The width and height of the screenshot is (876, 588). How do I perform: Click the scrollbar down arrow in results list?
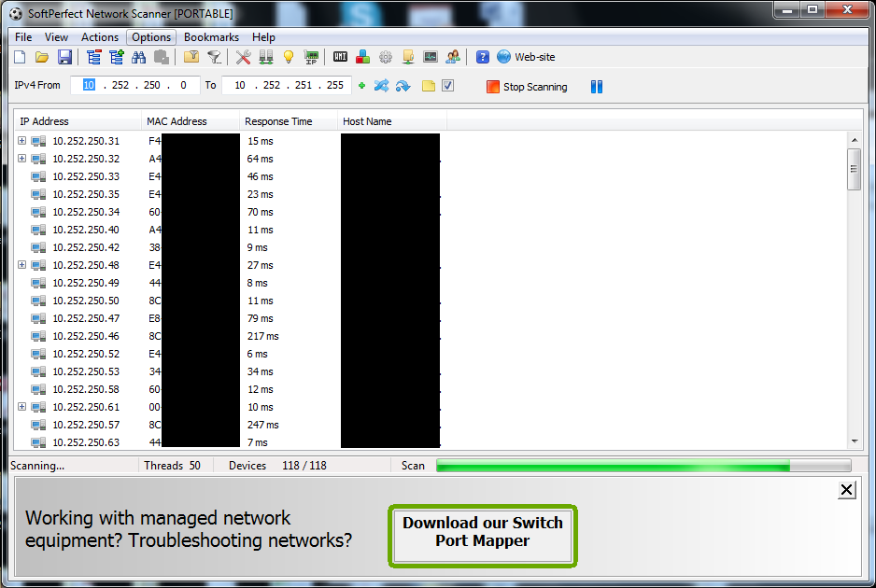855,441
